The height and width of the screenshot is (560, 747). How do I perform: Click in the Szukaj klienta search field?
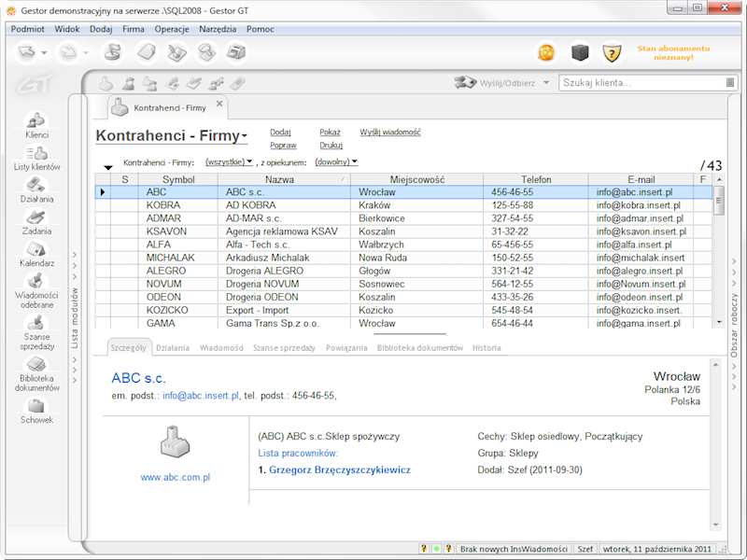coord(637,83)
